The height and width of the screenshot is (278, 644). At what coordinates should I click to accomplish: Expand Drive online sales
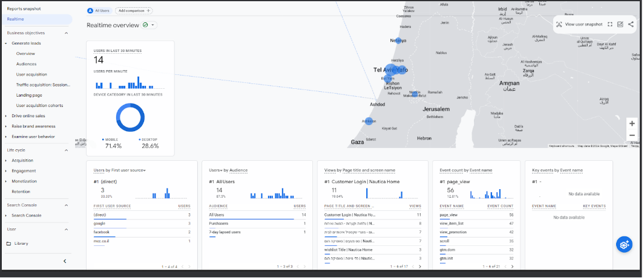(x=6, y=116)
